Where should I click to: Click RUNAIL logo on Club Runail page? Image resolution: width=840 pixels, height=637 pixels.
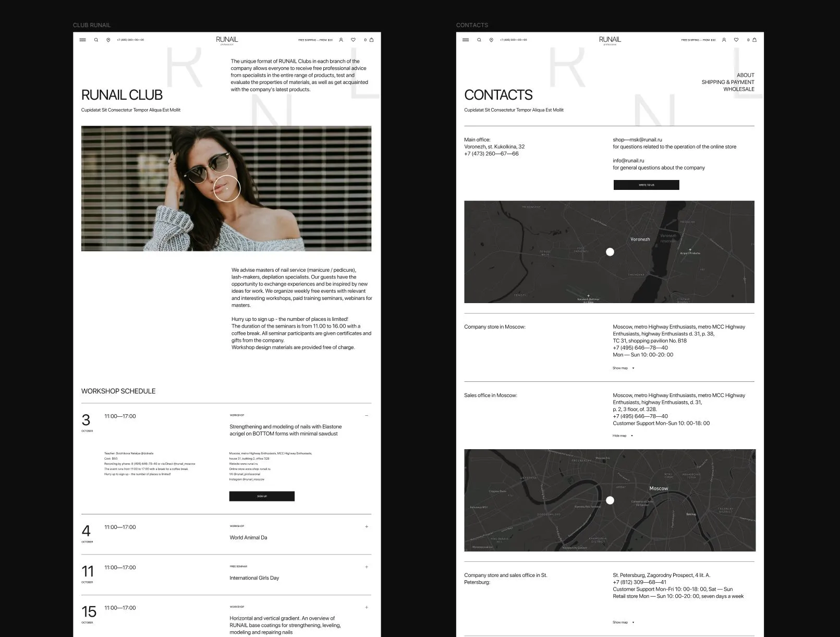point(227,40)
